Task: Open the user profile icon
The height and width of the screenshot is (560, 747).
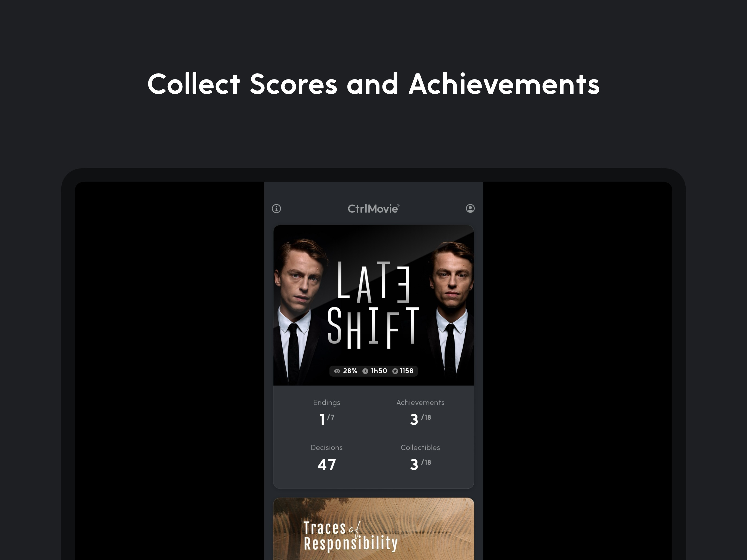Action: click(470, 208)
